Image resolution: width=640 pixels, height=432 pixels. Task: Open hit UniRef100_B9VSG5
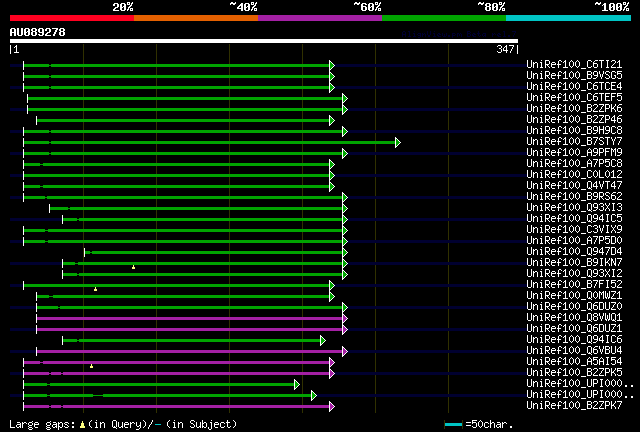click(x=574, y=75)
